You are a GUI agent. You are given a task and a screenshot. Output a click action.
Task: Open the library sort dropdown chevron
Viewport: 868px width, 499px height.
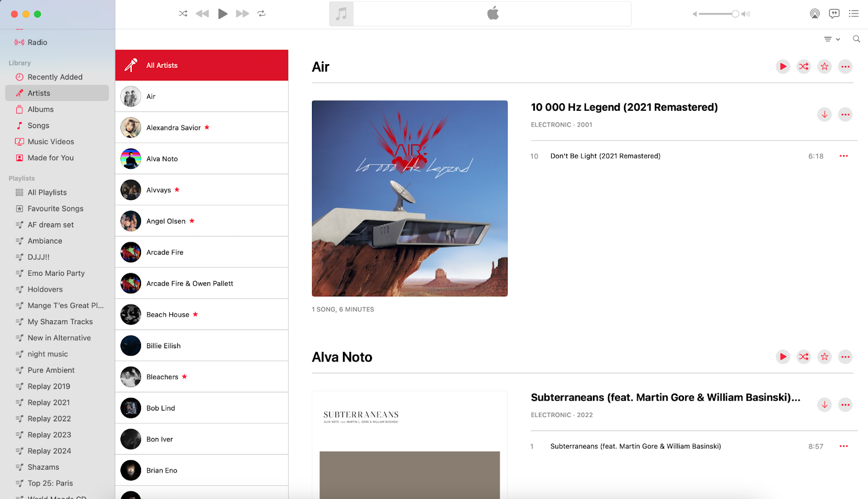point(838,39)
